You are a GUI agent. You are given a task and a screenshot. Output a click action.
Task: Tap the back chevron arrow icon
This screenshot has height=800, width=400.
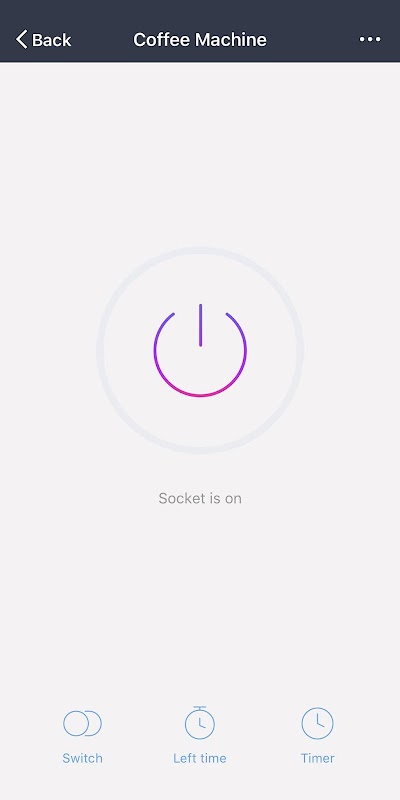(21, 39)
